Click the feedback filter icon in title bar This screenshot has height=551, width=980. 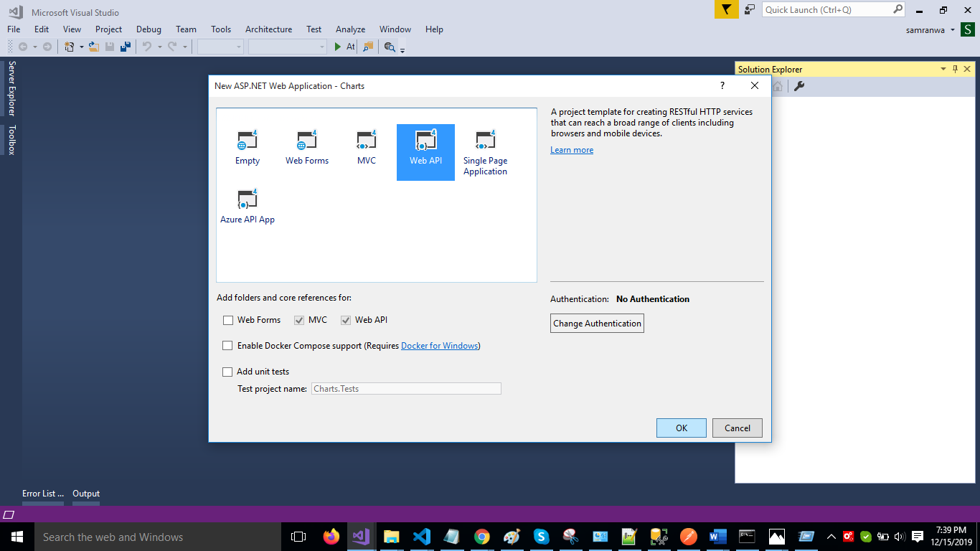(x=726, y=9)
